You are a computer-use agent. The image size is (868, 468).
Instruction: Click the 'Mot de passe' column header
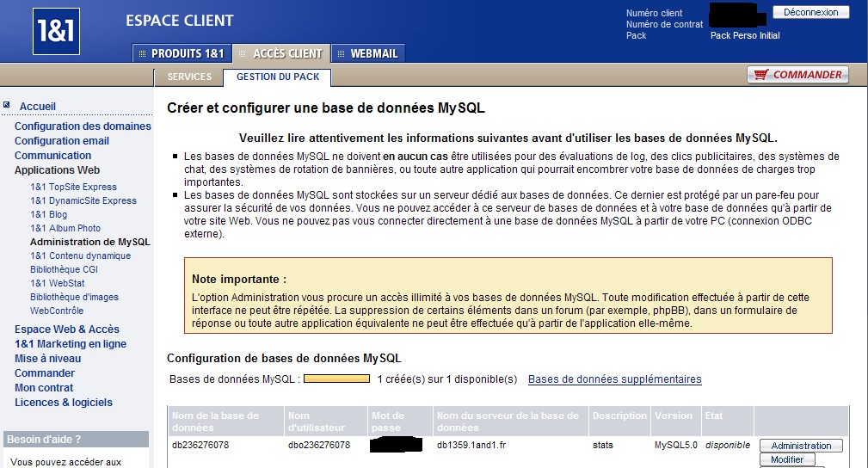tap(400, 422)
